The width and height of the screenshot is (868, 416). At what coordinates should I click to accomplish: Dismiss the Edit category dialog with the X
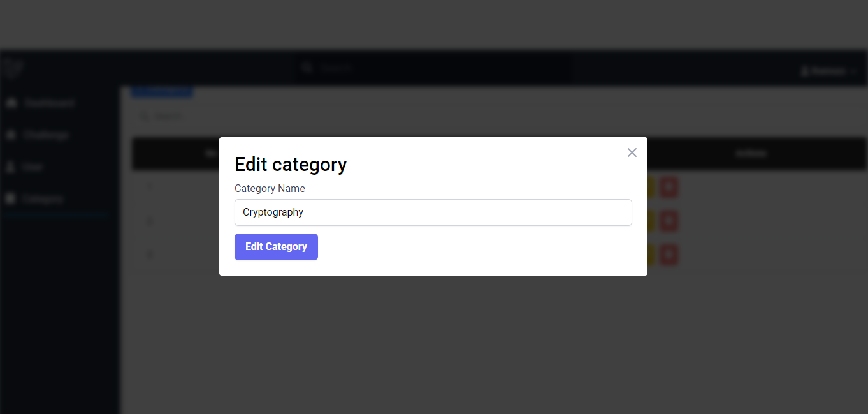632,152
